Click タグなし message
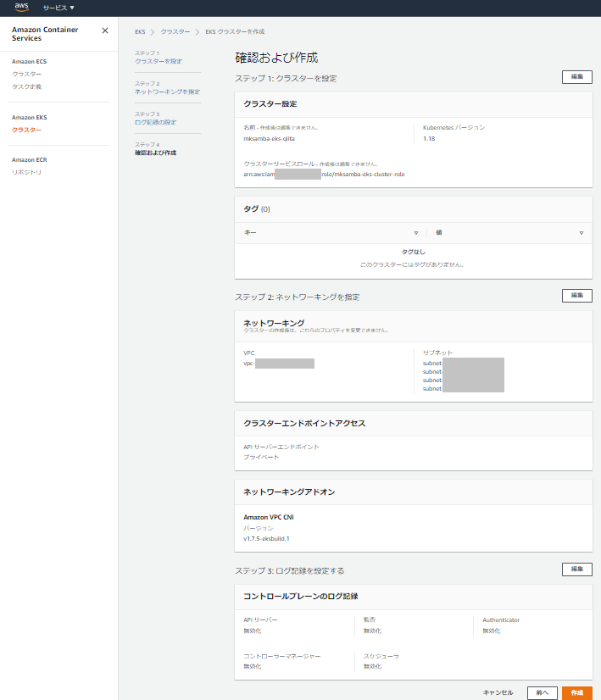Viewport: 601px width, 700px height. coord(413,253)
